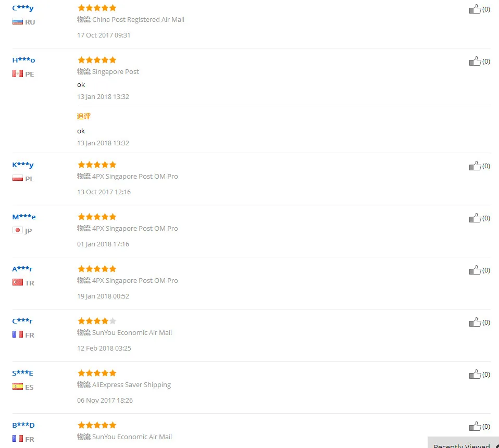Click the Japan flag next to JP
The width and height of the screenshot is (499, 448).
(18, 230)
